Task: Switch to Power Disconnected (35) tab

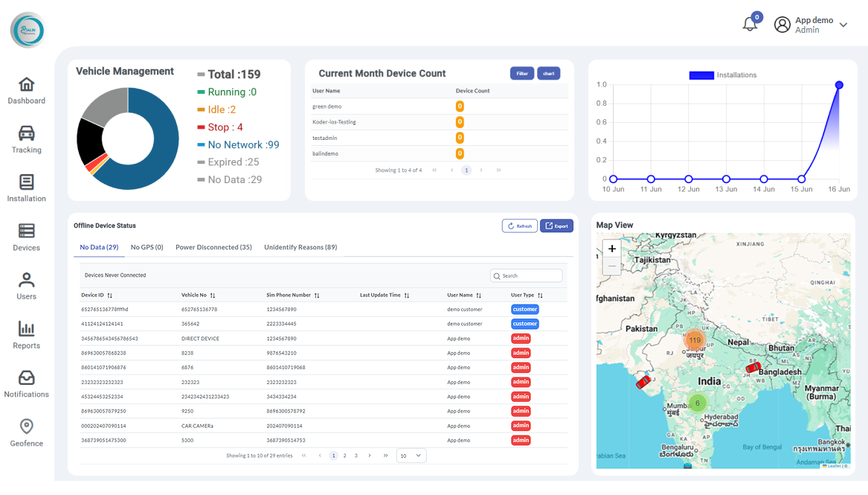Action: tap(213, 247)
